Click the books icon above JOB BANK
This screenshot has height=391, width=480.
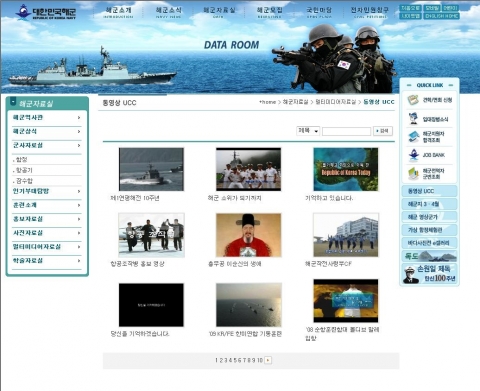pos(414,137)
